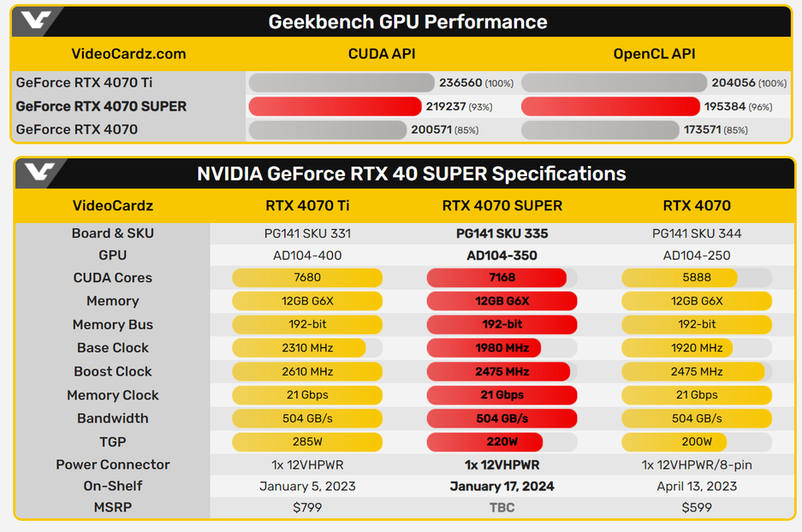Select the CUDA API column header
Screen dimensions: 802x532
tap(381, 54)
